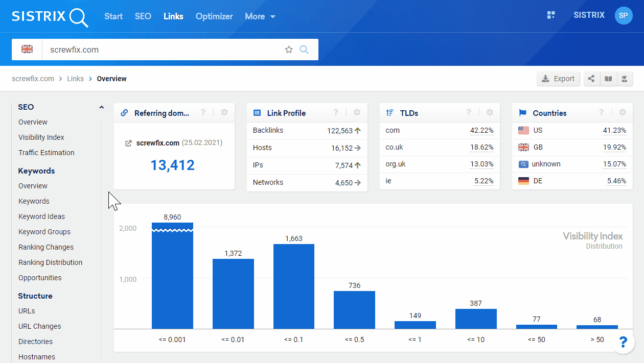Click the help icon in Countries card

click(601, 113)
